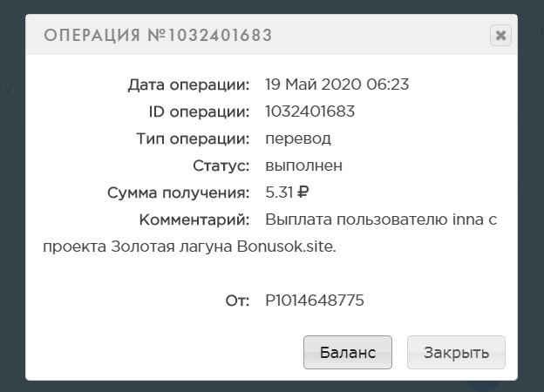
Task: Click the words Золотая лагуна in the comment
Action: pos(171,247)
